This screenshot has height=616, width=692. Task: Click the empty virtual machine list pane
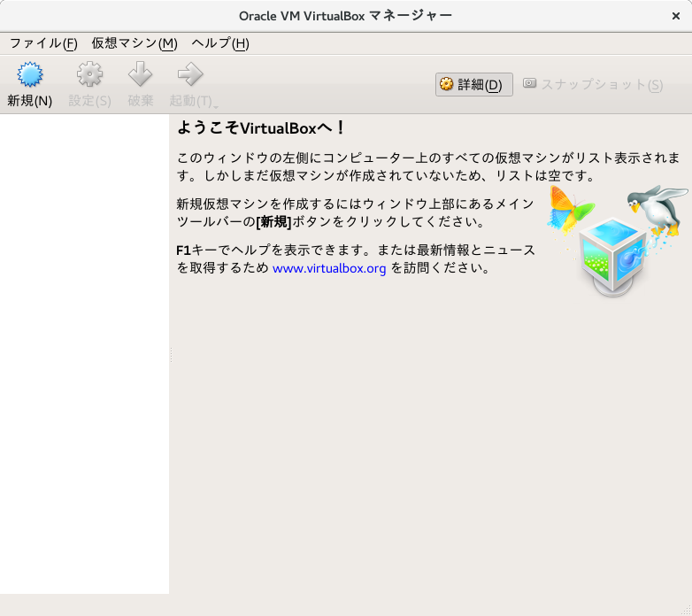click(x=84, y=354)
